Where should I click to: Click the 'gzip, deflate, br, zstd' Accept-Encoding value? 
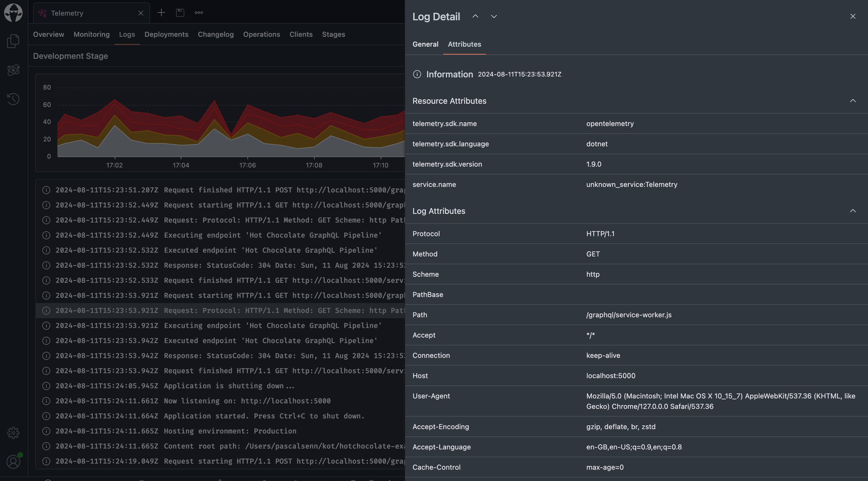click(621, 427)
